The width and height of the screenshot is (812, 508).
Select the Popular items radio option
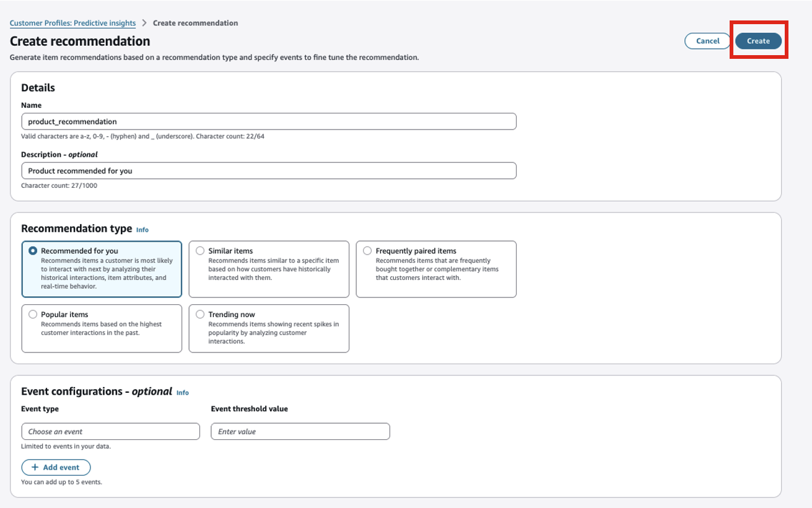[33, 314]
